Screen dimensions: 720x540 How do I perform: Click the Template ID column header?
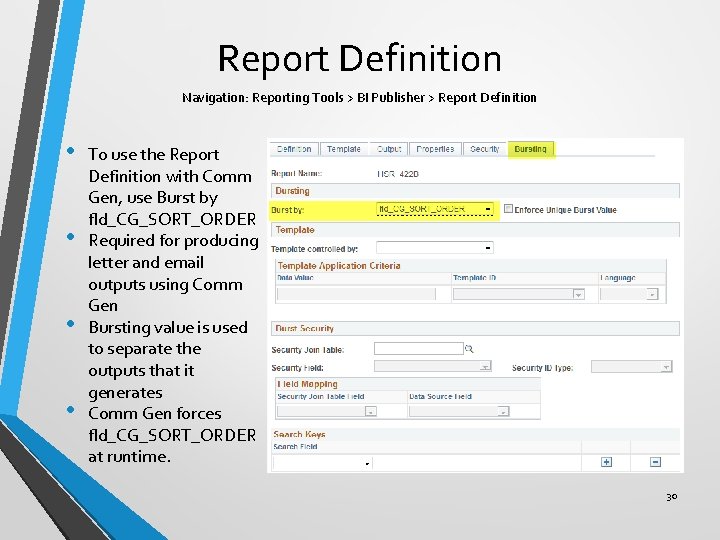point(474,278)
